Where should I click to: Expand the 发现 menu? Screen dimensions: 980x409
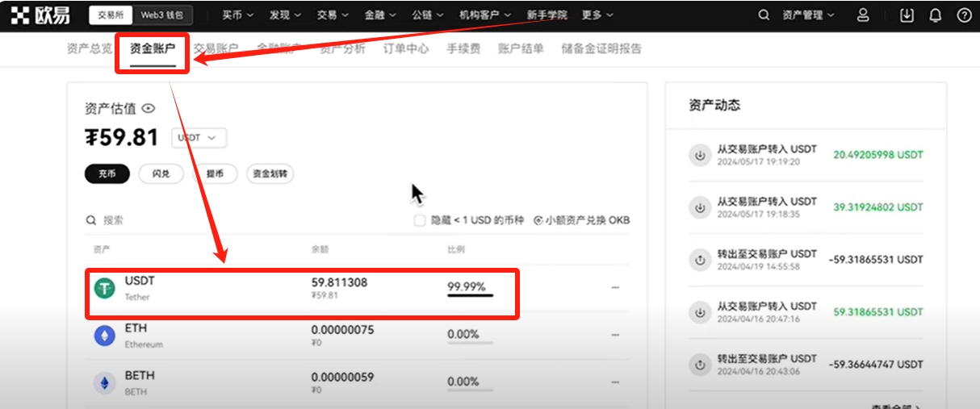tap(285, 15)
